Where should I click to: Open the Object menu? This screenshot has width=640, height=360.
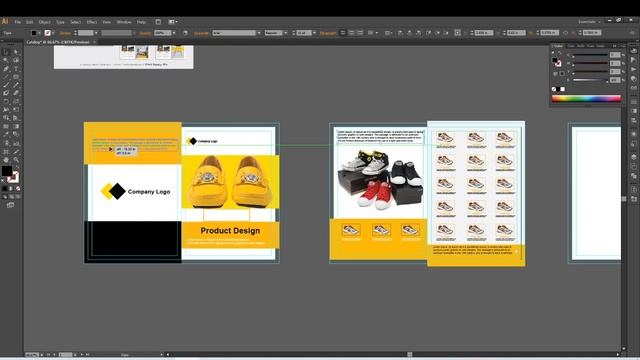pyautogui.click(x=44, y=22)
